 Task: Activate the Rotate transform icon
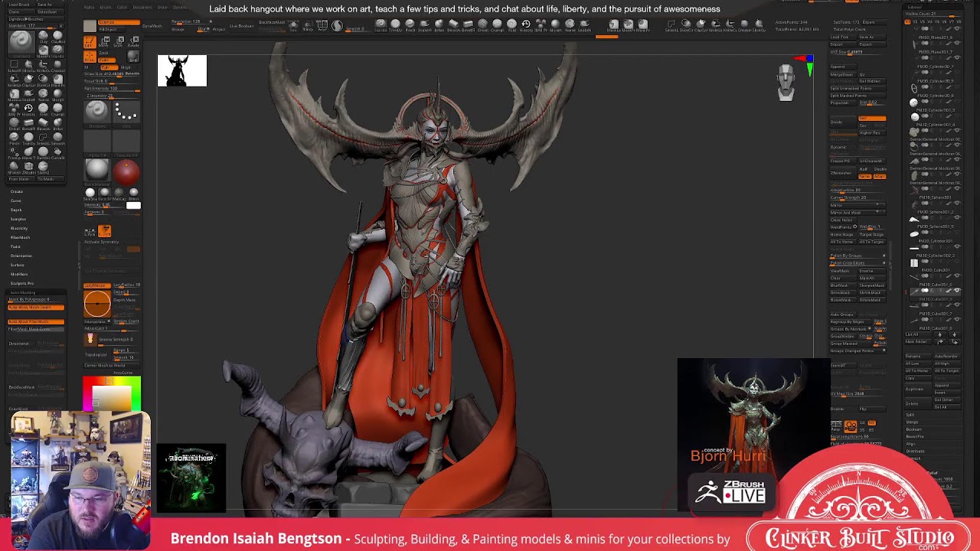click(x=133, y=41)
